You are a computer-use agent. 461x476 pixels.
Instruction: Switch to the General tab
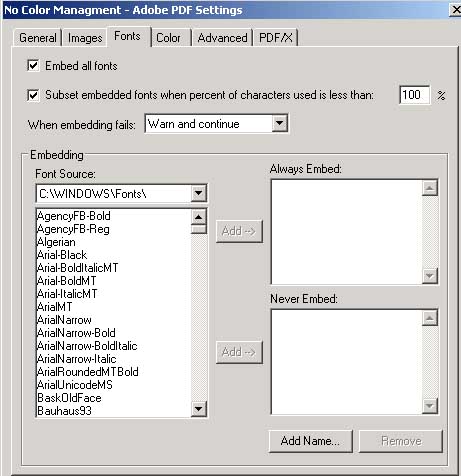click(x=38, y=38)
